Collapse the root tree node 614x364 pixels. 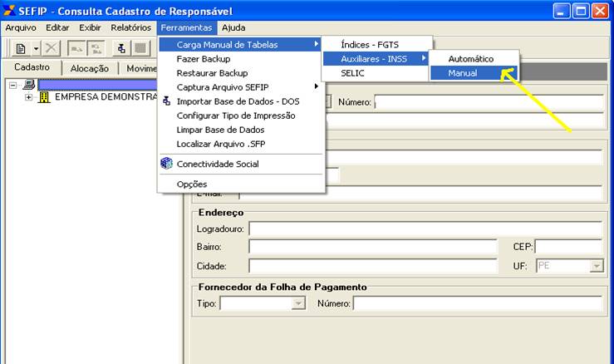pos(12,85)
